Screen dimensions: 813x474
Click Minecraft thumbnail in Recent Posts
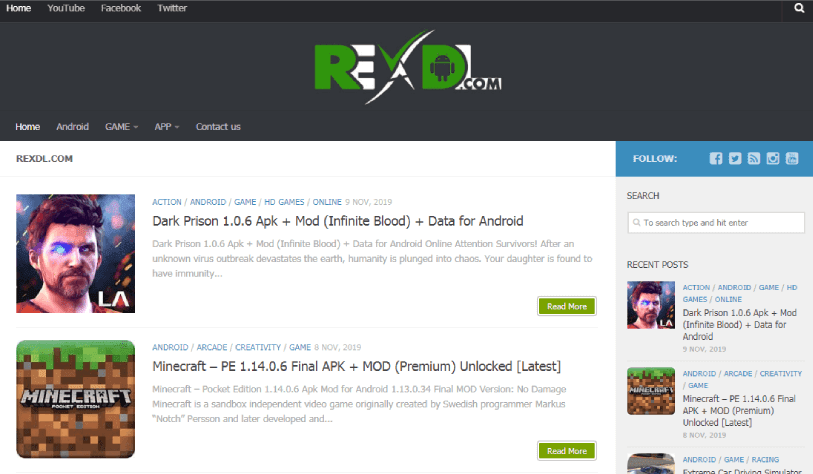click(651, 391)
